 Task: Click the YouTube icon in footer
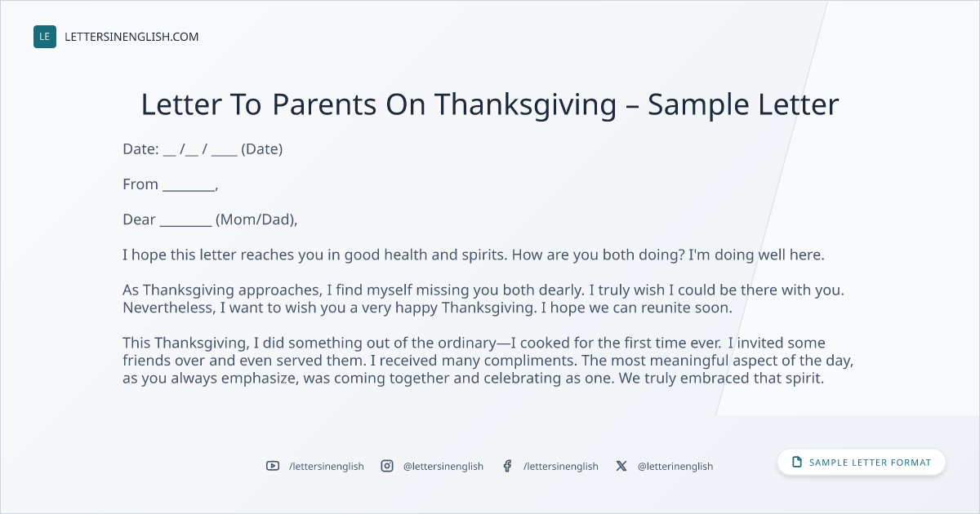(x=273, y=466)
